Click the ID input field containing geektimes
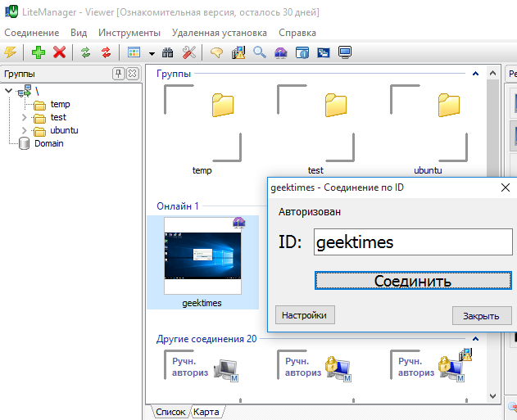This screenshot has height=420, width=517. tap(413, 242)
